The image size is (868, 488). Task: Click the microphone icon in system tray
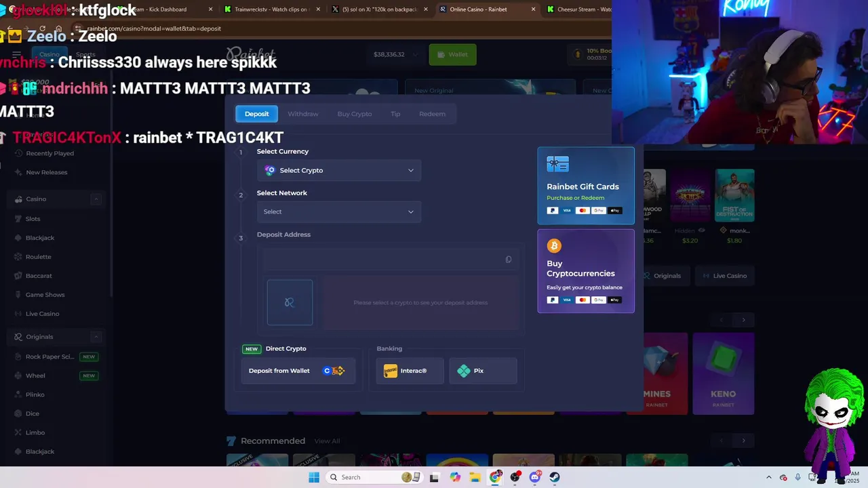[797, 477]
